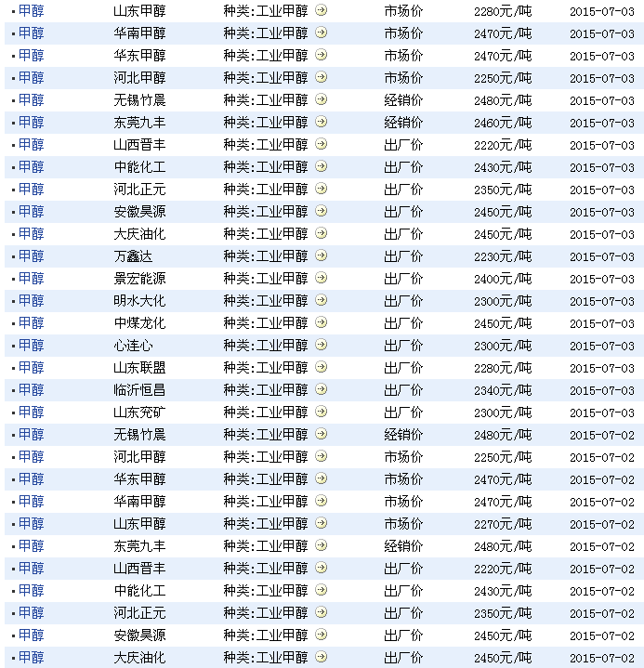Screen dimensions: 644x668
Task: Click the company name 山东联盟
Action: pyautogui.click(x=139, y=368)
